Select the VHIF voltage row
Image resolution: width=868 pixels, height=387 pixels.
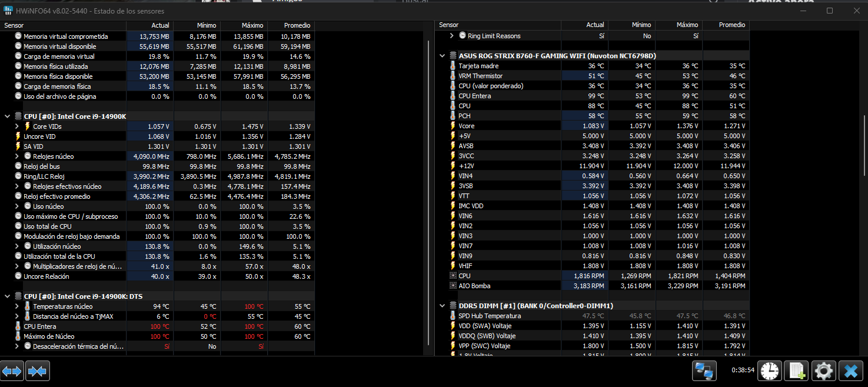[x=593, y=266]
